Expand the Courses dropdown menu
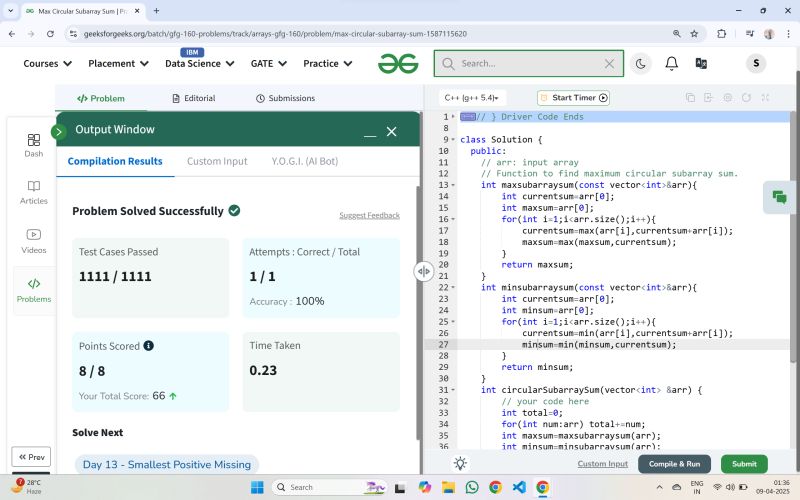Viewport: 800px width, 500px height. [47, 64]
